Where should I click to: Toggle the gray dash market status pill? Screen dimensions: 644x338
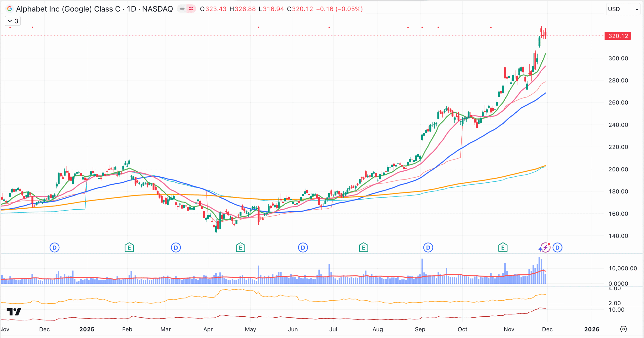tap(182, 9)
